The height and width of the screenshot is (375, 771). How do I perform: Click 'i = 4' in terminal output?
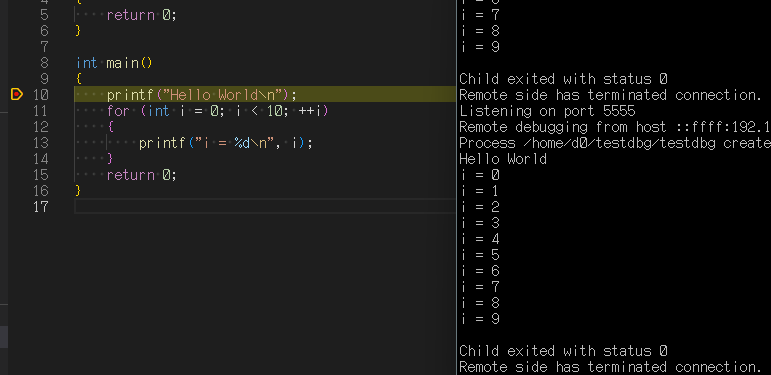tap(480, 239)
